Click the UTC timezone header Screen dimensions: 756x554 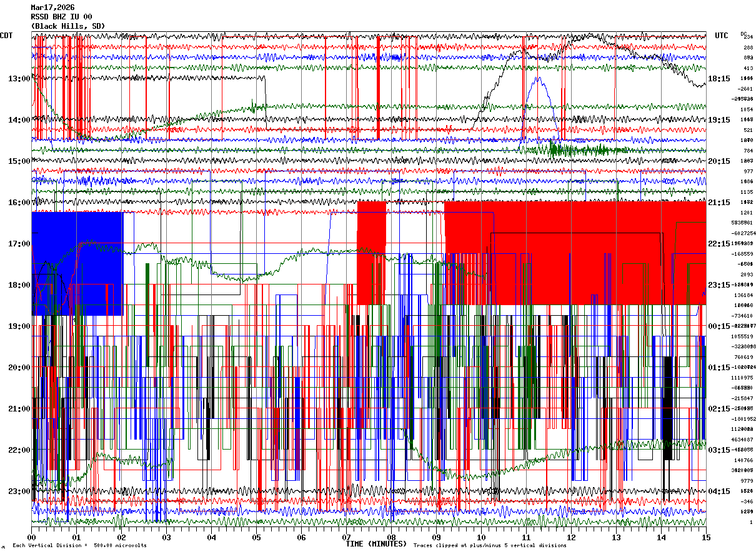click(722, 36)
